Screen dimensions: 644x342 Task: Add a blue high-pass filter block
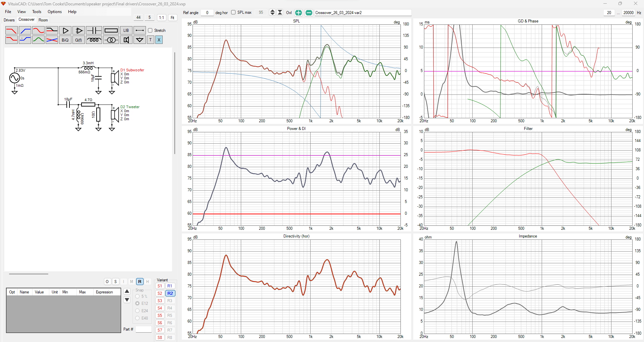[x=25, y=30]
